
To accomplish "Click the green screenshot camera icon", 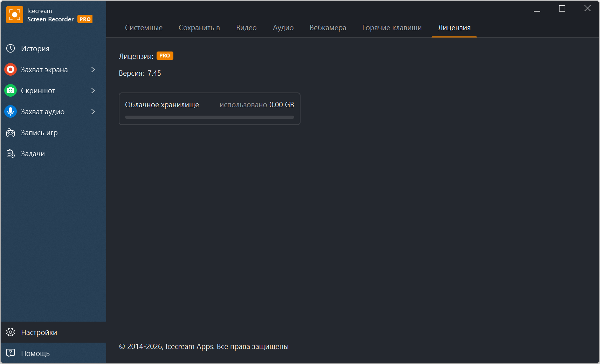I will pyautogui.click(x=11, y=90).
